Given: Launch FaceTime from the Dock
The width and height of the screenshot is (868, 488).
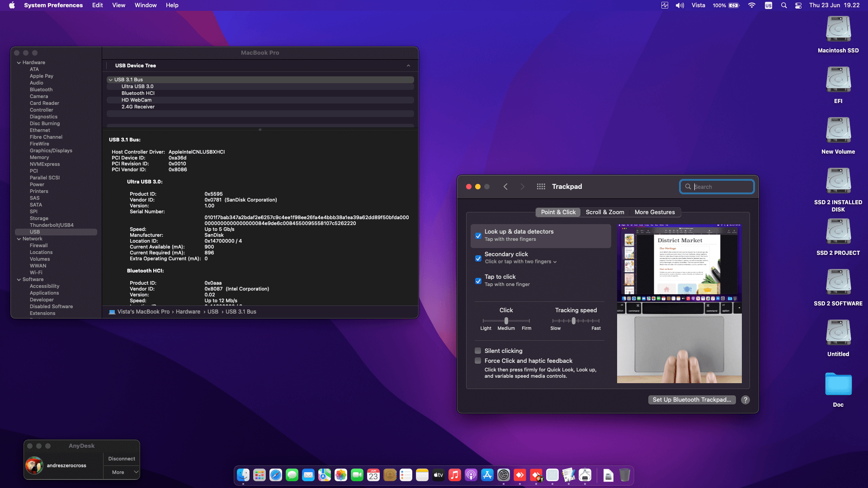Looking at the screenshot, I should click(357, 475).
